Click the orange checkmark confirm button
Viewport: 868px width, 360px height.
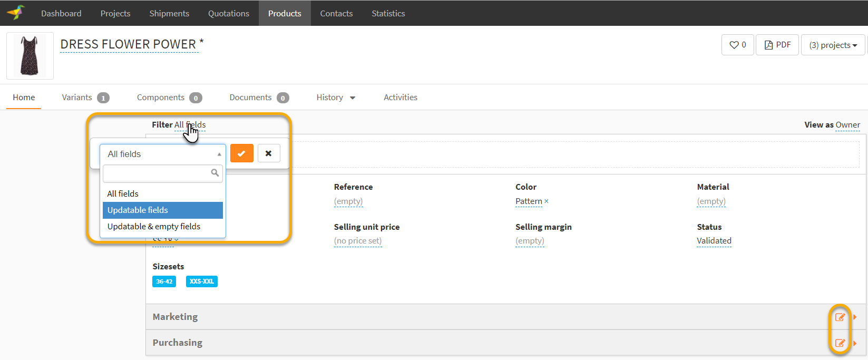click(x=242, y=153)
